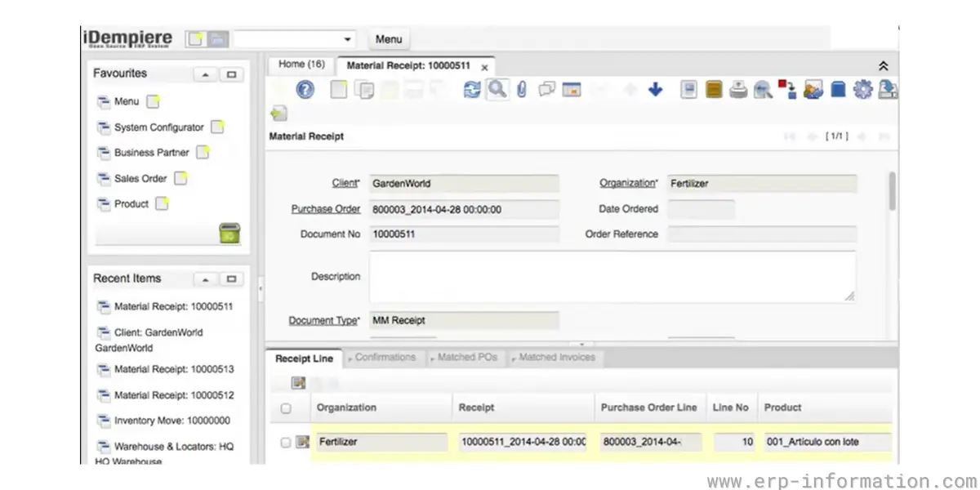Open the Requests toolbar icon
Screen dimensions: 980x490
[813, 90]
